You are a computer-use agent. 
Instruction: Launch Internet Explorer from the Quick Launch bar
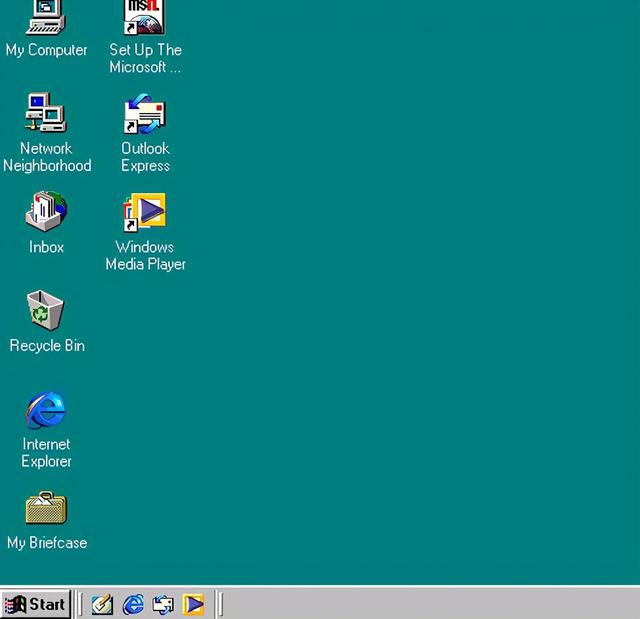click(133, 604)
